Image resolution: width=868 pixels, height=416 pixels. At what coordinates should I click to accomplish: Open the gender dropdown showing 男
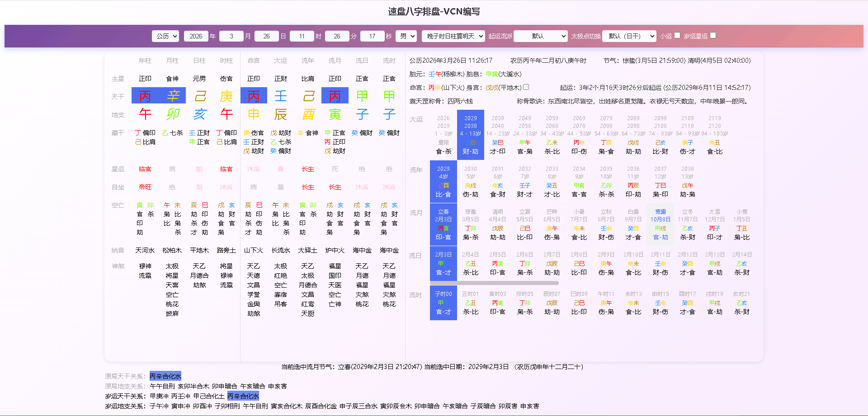point(406,36)
